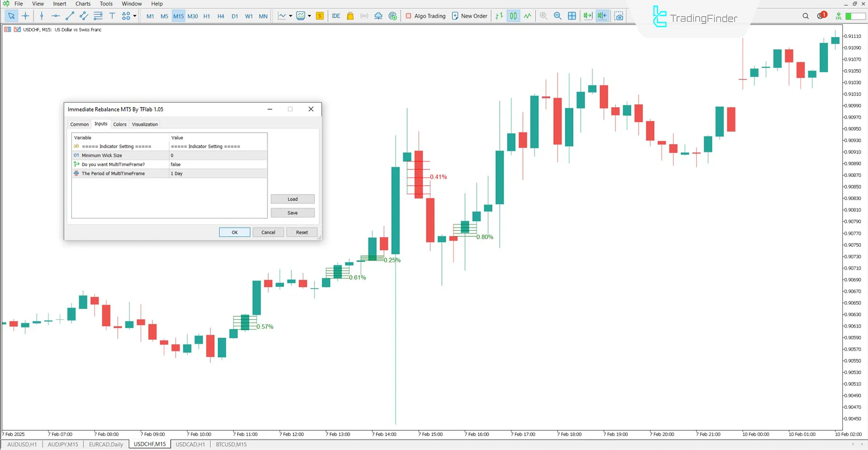
Task: Switch chart to line display mode
Action: [x=527, y=16]
